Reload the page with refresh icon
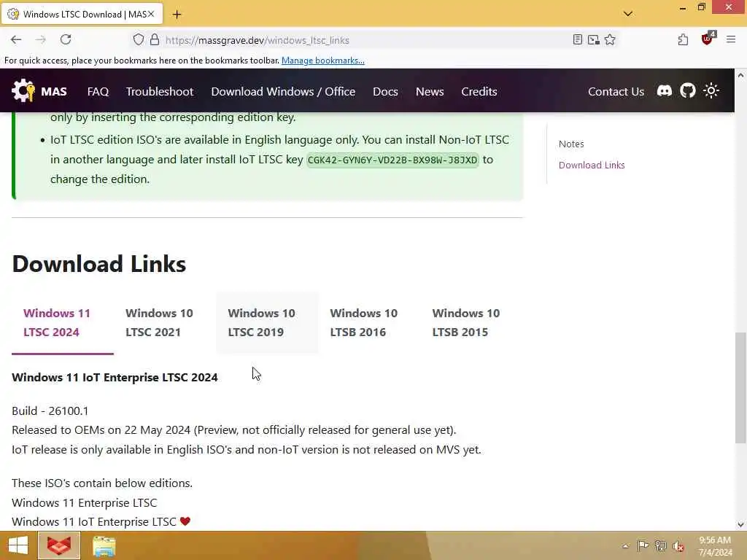The image size is (747, 560). click(x=66, y=39)
